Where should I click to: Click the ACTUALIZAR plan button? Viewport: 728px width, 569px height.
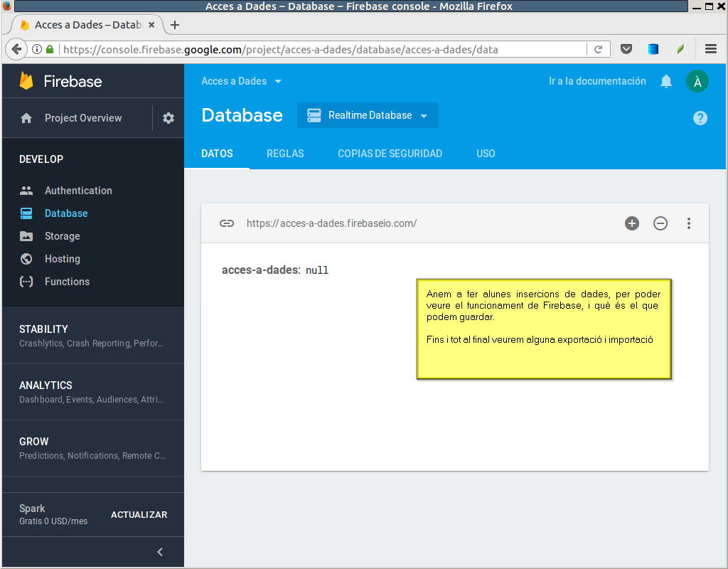tap(139, 515)
